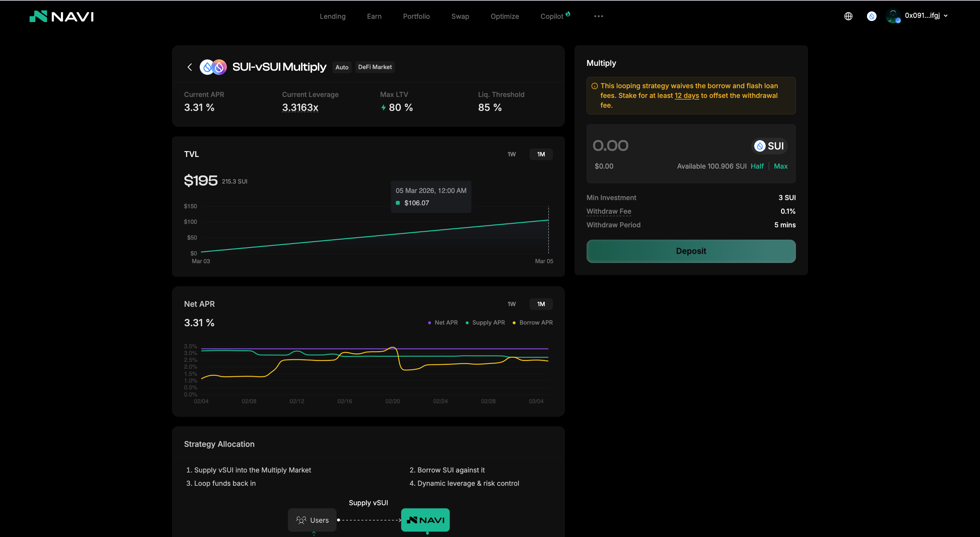Toggle the purple Net APR legend dot
Screen dimensions: 980x537
coord(429,323)
